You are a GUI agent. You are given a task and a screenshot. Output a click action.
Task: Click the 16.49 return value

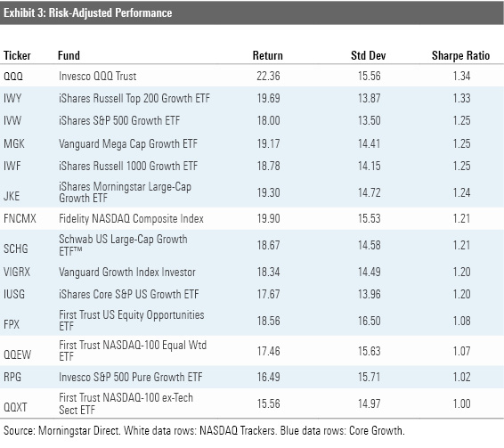coord(268,377)
